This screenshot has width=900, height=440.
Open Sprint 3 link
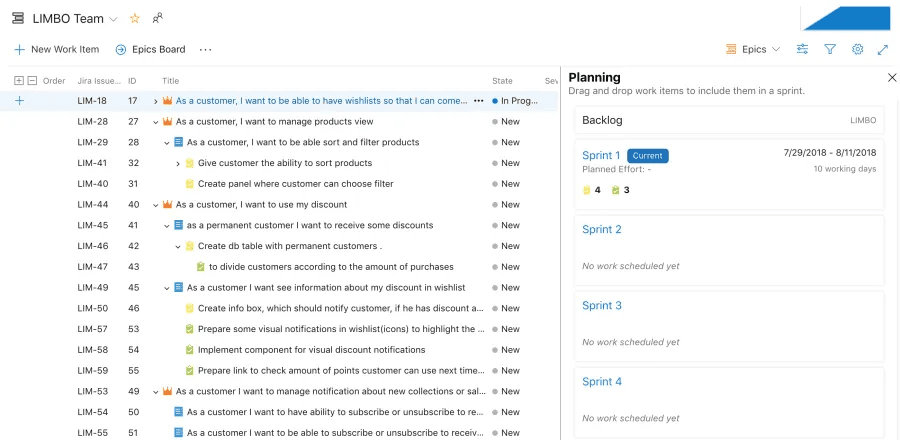[x=602, y=306]
